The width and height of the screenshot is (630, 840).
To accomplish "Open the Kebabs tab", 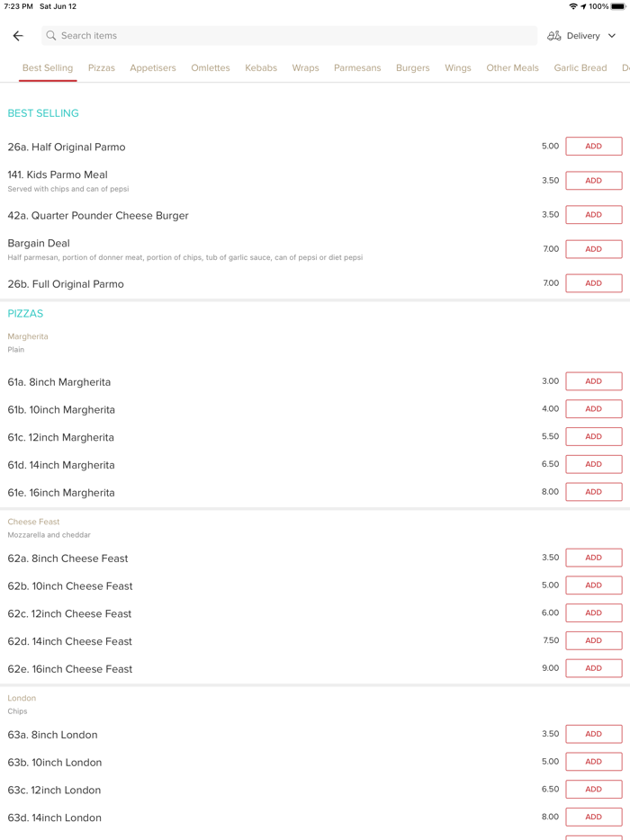I will pos(261,68).
